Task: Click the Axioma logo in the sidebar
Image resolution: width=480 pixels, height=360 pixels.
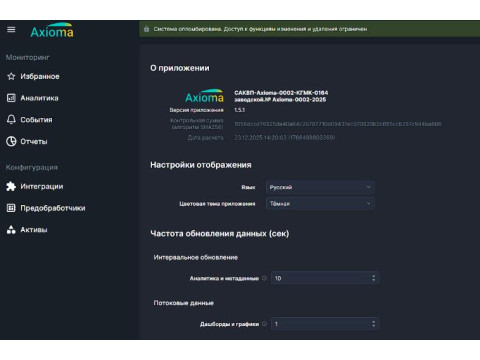Action: (x=52, y=30)
